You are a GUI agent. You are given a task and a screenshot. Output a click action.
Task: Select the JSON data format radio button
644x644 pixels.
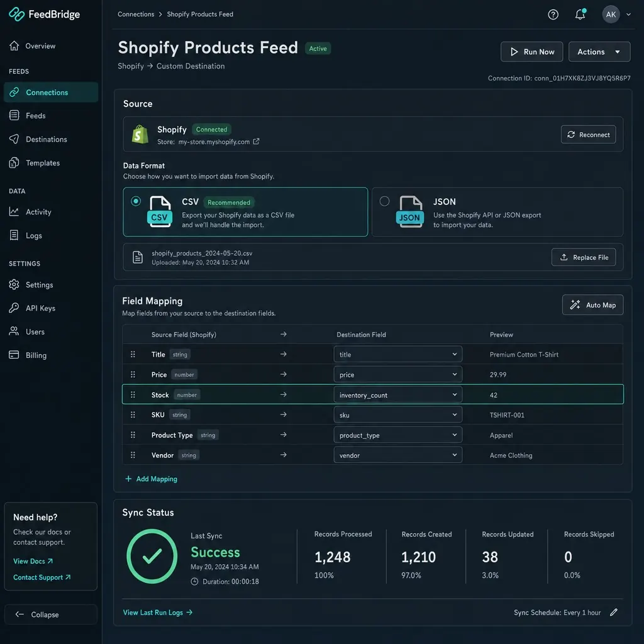384,201
